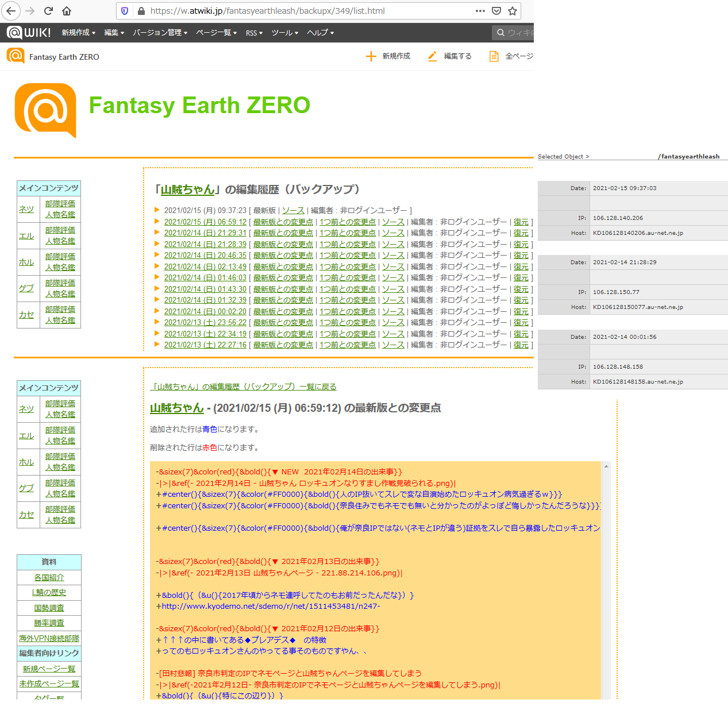Open the @WIKI logo in the dark toolbar
728x707 pixels.
29,33
